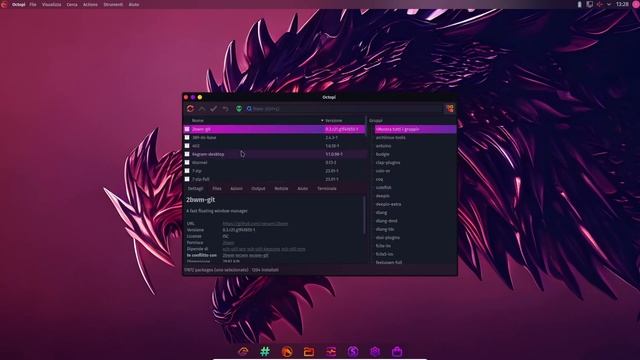Open the Cerca menu

click(x=72, y=4)
